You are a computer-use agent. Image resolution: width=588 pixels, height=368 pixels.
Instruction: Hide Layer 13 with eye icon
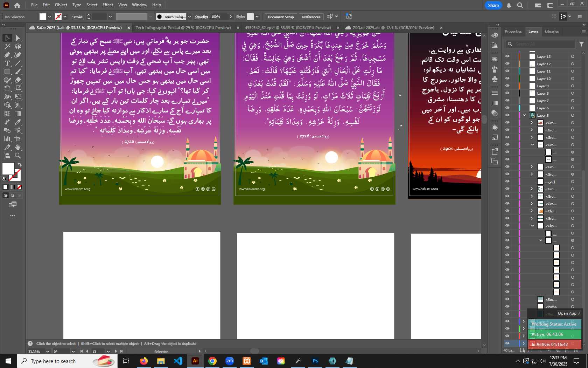507,56
